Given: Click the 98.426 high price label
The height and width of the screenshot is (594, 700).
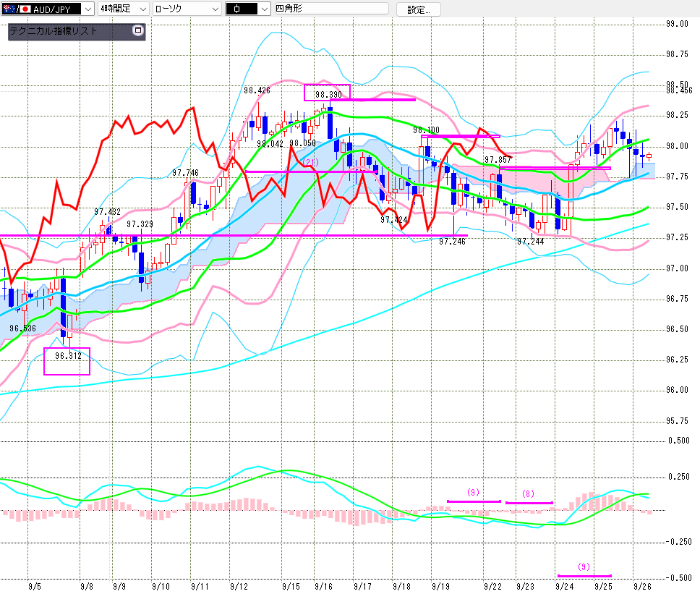Looking at the screenshot, I should point(257,90).
